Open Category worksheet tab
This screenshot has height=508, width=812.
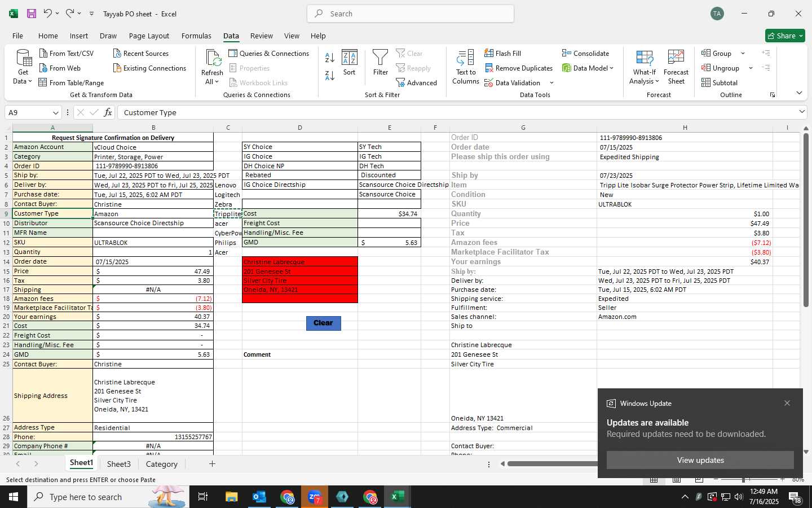pos(162,464)
